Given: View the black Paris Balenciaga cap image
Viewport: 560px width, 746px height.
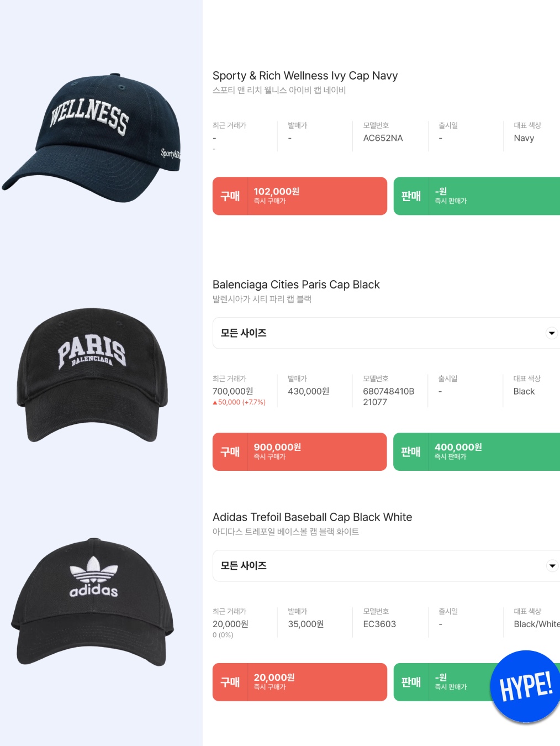Looking at the screenshot, I should pos(92,375).
